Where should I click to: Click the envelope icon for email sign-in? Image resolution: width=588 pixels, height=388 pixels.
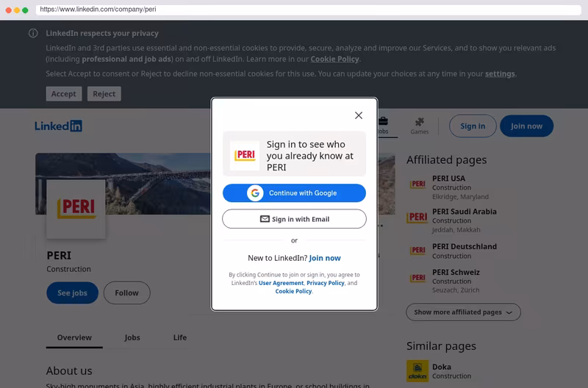(x=265, y=219)
